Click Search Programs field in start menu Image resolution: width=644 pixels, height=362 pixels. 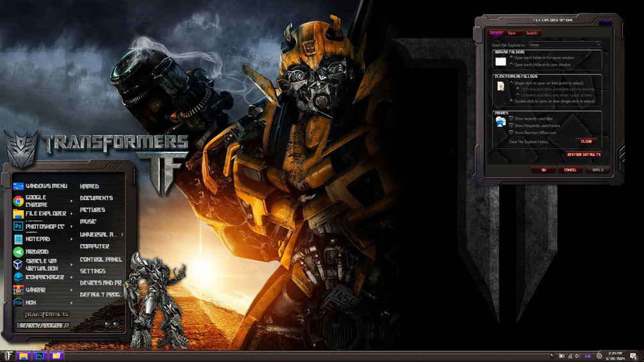coord(43,325)
